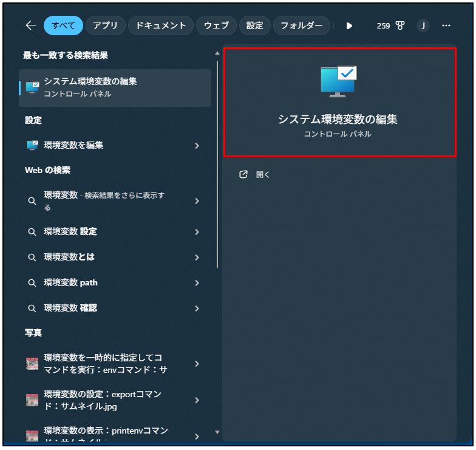Click the play arrow to show more filters
The image size is (476, 450).
349,26
